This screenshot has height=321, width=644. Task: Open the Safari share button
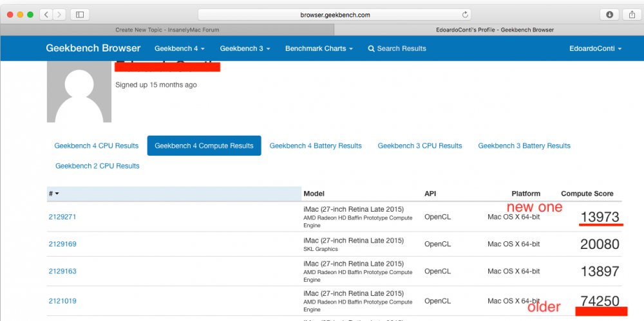pyautogui.click(x=632, y=15)
